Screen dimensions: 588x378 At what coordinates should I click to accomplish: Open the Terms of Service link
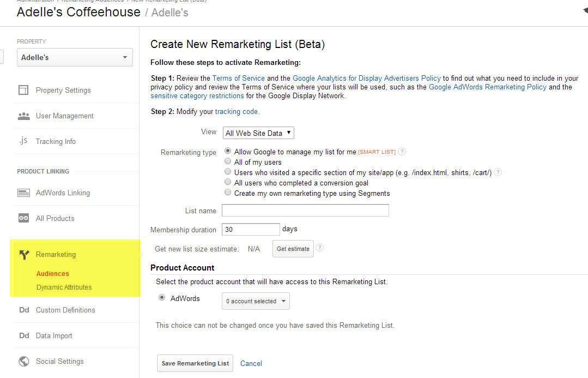tap(239, 78)
